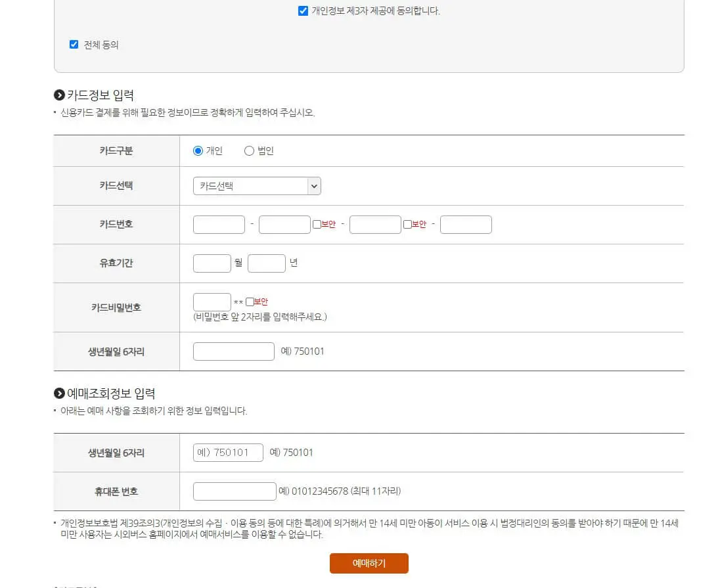Viewport: 718px width, 588px height.
Task: Enable 보안 checkbox after third card number field
Action: click(x=407, y=225)
